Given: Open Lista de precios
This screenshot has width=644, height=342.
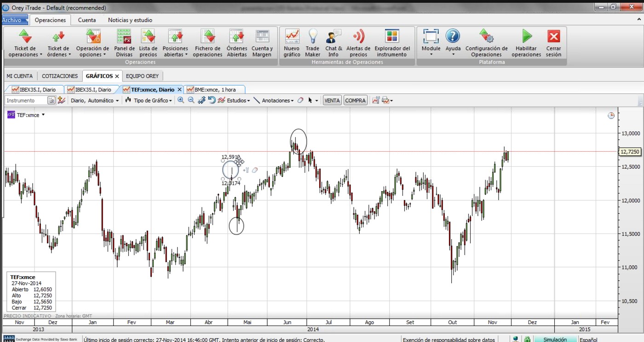Looking at the screenshot, I should click(148, 43).
